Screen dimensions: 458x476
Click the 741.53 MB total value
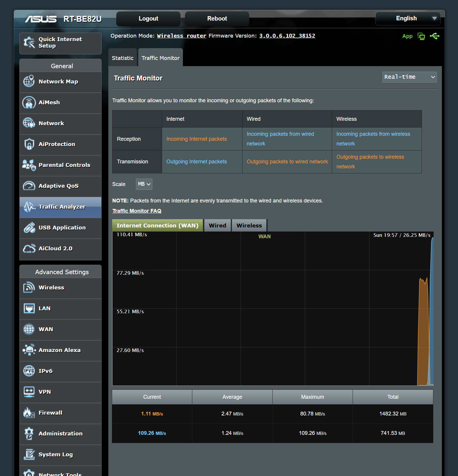tap(393, 433)
